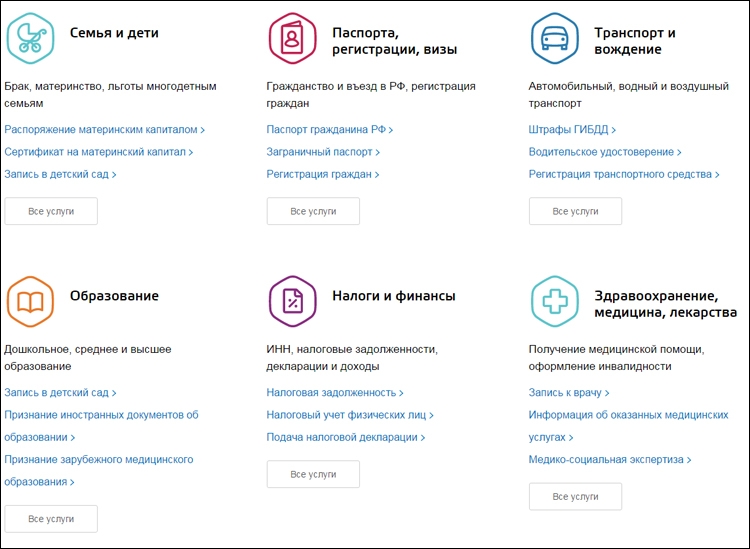Viewport: 750px width, 549px height.
Task: Open Распоряжение материнским капиталом link
Action: pyautogui.click(x=104, y=130)
